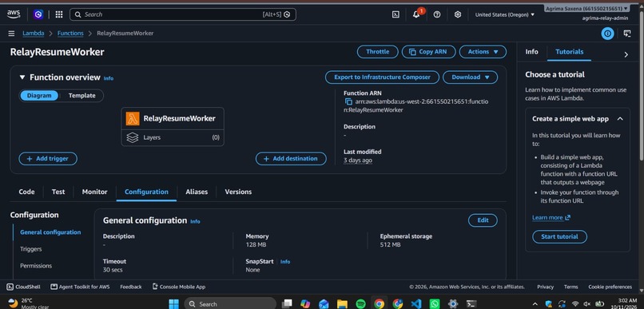Viewport: 644px width, 309px height.
Task: Click the Layers stack icon in diagram
Action: pos(133,137)
